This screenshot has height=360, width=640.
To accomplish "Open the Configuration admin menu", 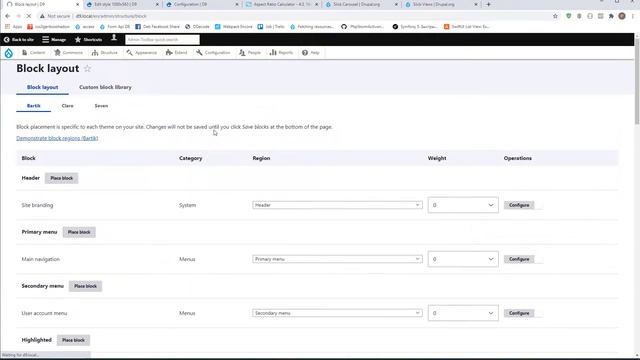I will (x=213, y=53).
